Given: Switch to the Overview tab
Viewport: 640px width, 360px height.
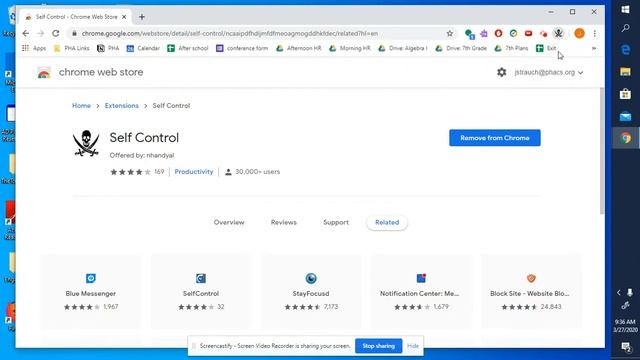Looking at the screenshot, I should pyautogui.click(x=229, y=222).
